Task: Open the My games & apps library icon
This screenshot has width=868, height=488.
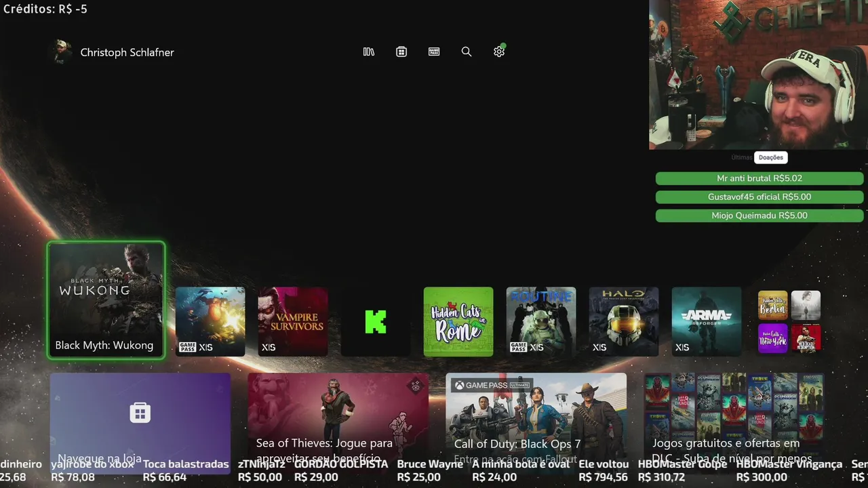Action: coord(369,52)
